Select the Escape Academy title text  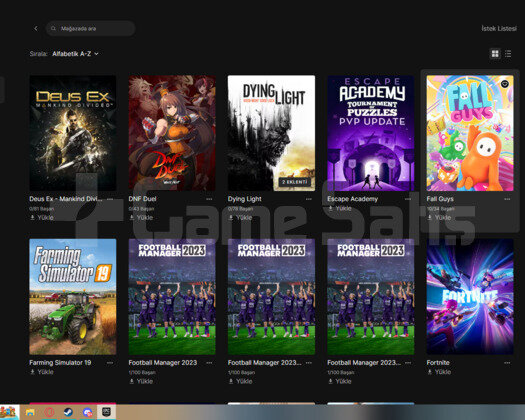(353, 199)
